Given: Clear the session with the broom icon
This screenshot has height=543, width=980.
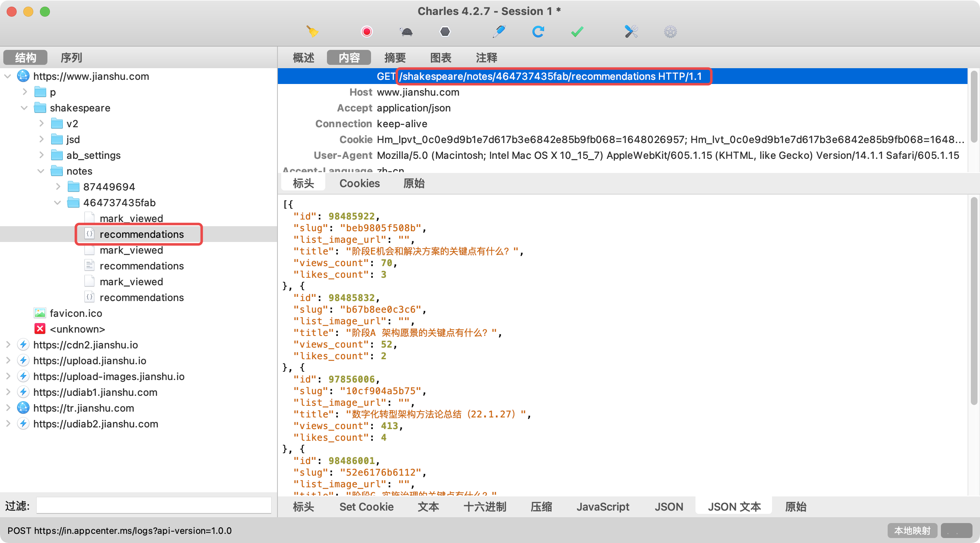Looking at the screenshot, I should pyautogui.click(x=312, y=32).
